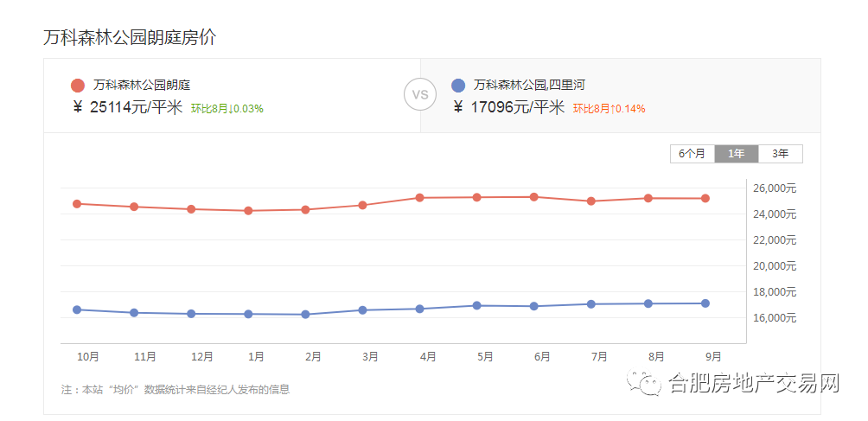Click the 万科森林公园,四里河 legend name

coord(530,86)
